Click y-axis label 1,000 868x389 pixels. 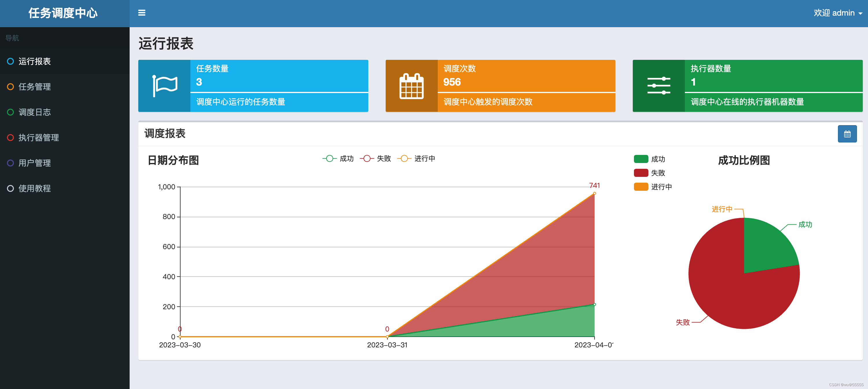(166, 187)
